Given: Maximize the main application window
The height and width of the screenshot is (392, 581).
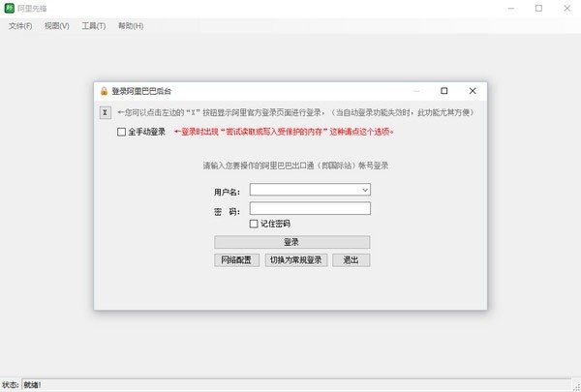Looking at the screenshot, I should [538, 8].
